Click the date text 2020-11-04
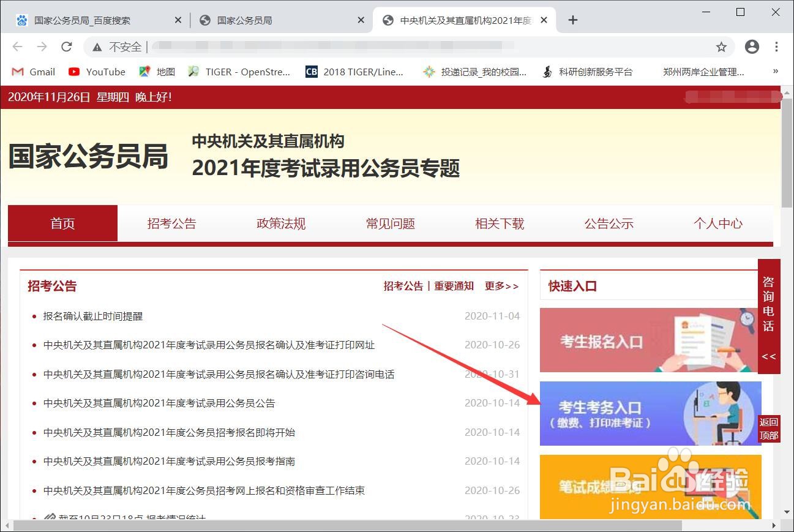 [492, 317]
